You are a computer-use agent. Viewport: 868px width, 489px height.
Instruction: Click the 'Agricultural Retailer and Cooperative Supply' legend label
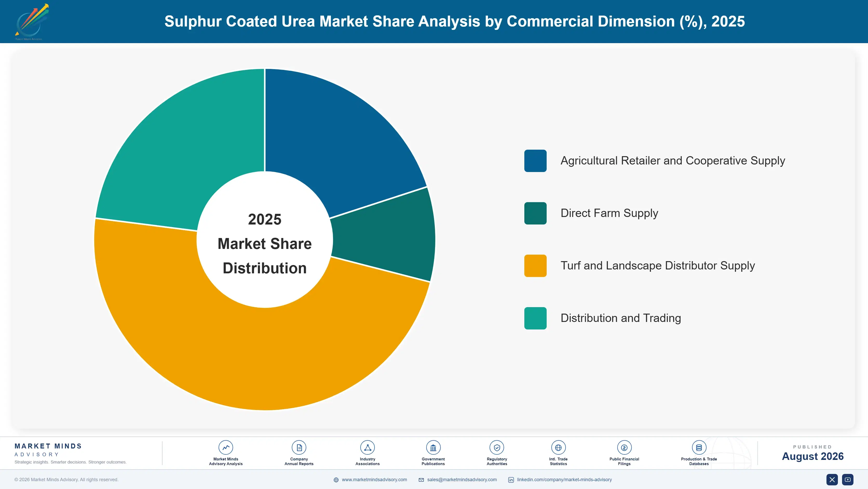click(x=673, y=161)
